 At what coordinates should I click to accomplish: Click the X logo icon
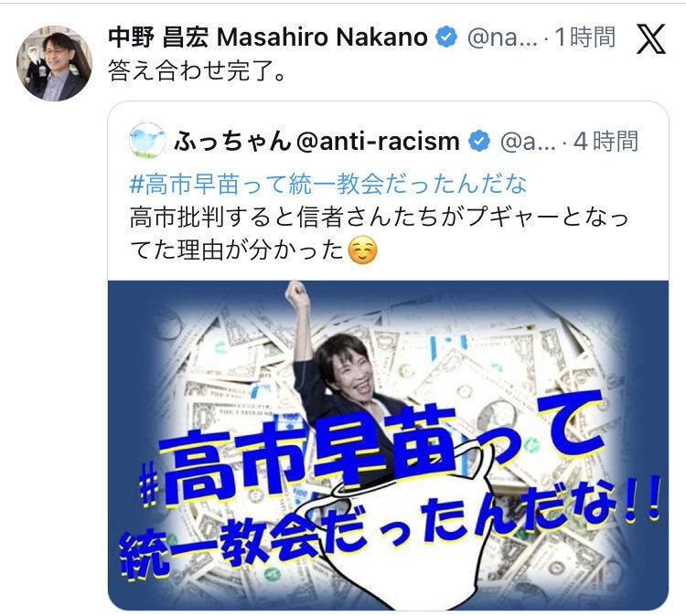[651, 38]
